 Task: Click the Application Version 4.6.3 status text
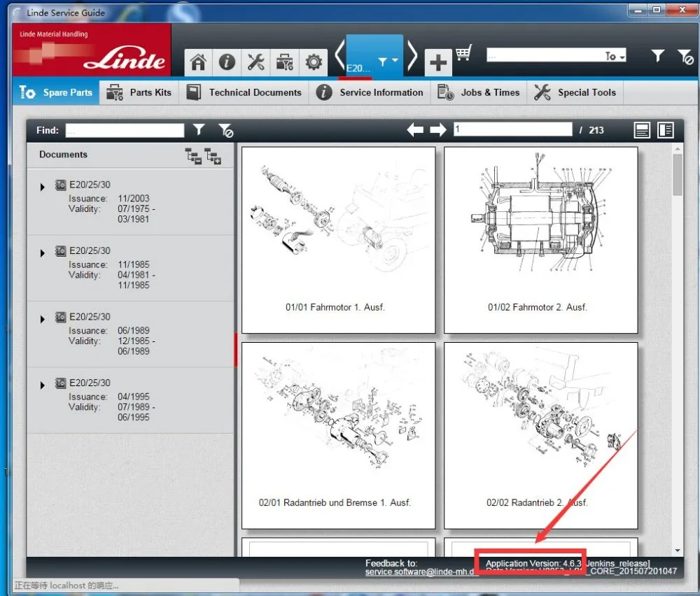click(533, 563)
